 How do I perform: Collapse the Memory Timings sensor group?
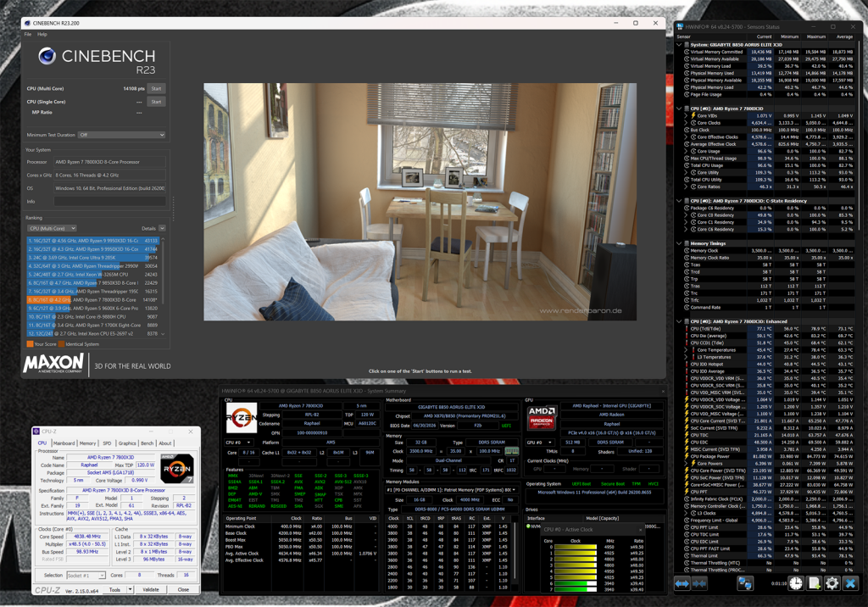679,243
